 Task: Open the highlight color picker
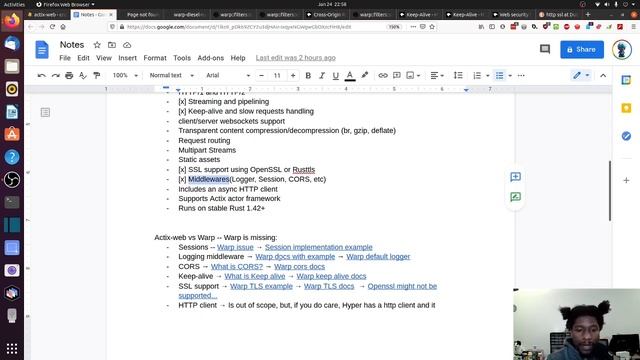(364, 75)
